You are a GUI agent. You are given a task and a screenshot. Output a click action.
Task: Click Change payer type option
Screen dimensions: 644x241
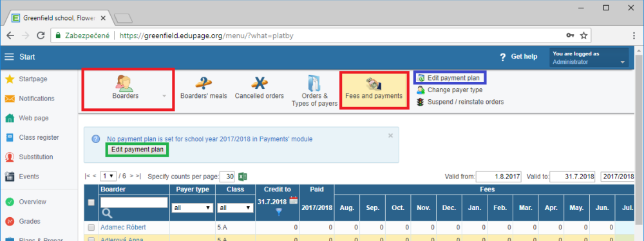(x=450, y=90)
